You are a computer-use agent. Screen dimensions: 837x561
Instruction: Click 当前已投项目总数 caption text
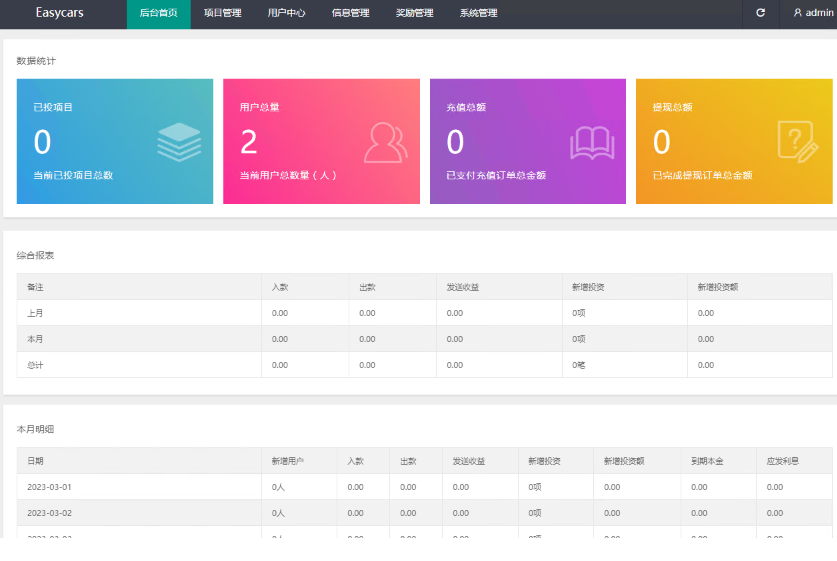click(73, 175)
